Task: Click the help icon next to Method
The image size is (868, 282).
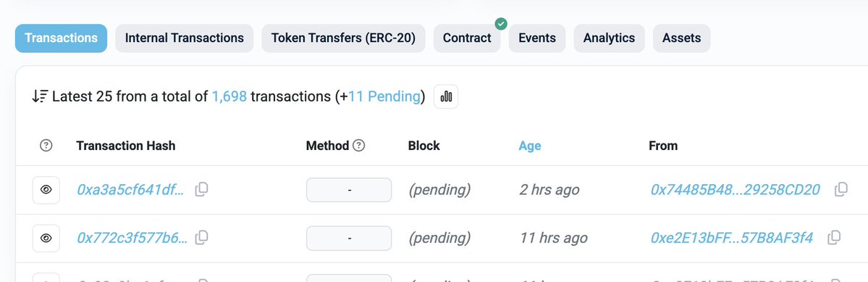Action: coord(359,146)
